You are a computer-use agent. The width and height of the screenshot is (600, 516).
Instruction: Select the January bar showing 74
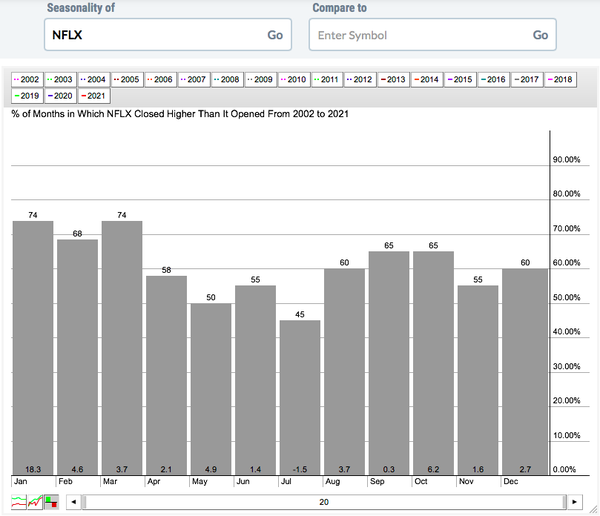[33, 348]
